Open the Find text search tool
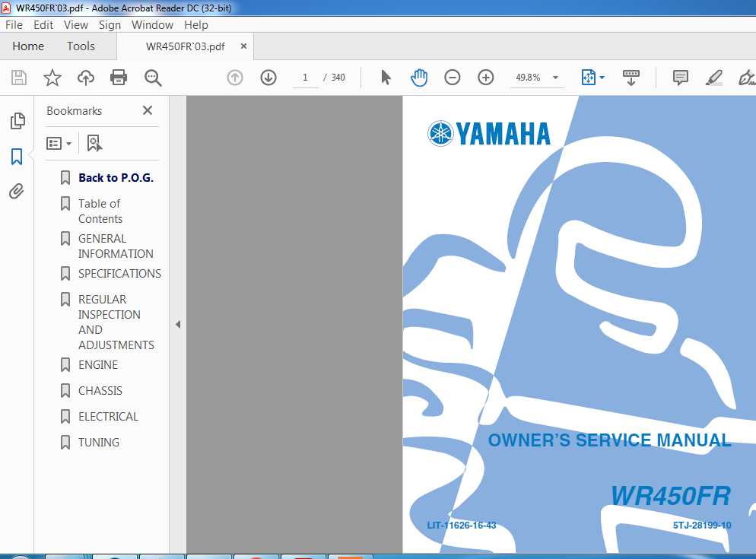This screenshot has height=559, width=756. [x=153, y=78]
